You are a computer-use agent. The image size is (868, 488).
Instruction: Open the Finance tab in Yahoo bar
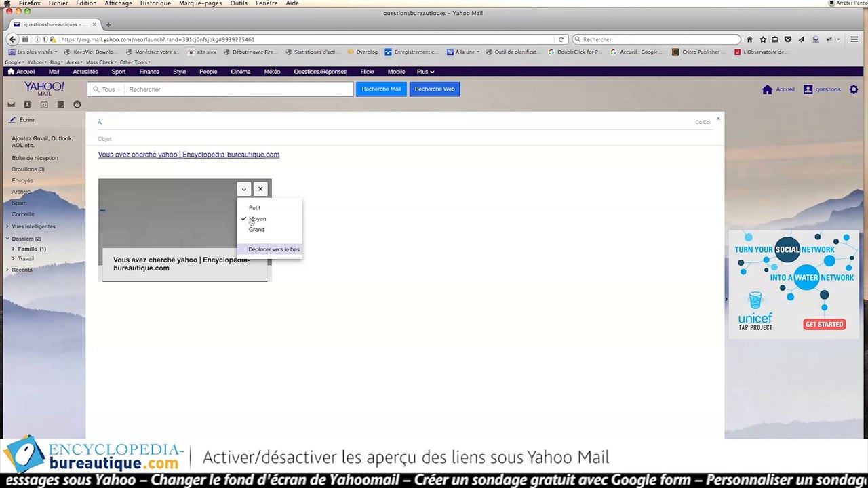point(149,71)
